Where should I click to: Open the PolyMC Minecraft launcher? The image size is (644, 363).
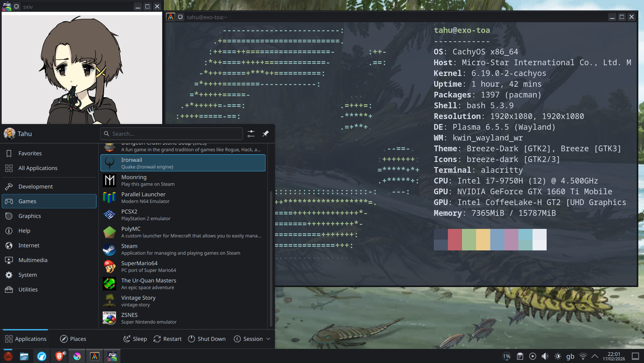pyautogui.click(x=183, y=232)
